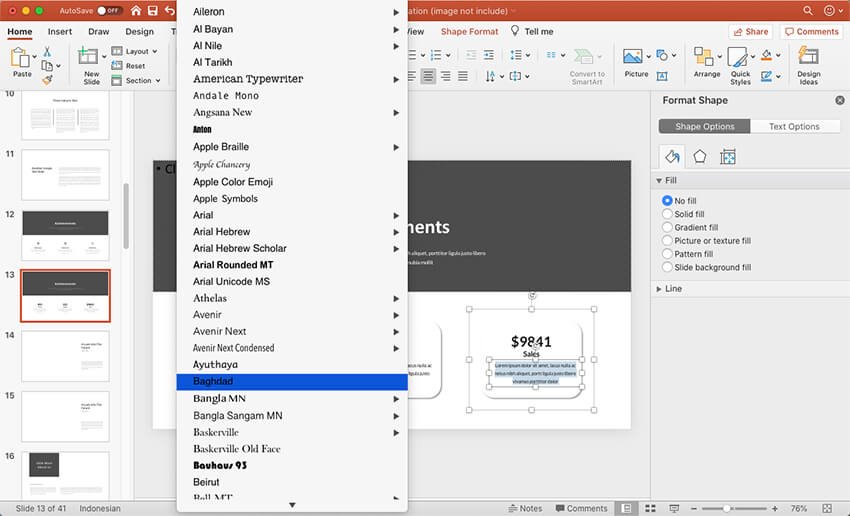The width and height of the screenshot is (850, 516).
Task: Click the Paste clipboard icon
Action: click(21, 57)
